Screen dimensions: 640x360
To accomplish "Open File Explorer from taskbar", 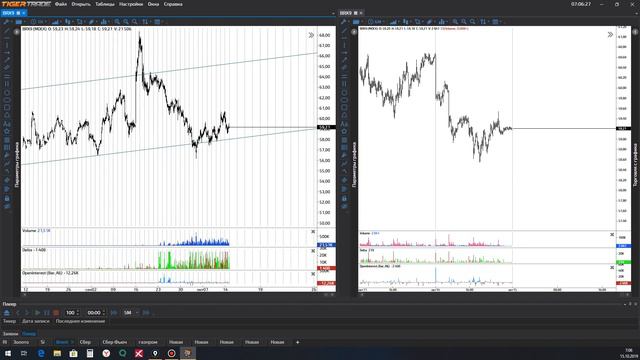I will 57,353.
